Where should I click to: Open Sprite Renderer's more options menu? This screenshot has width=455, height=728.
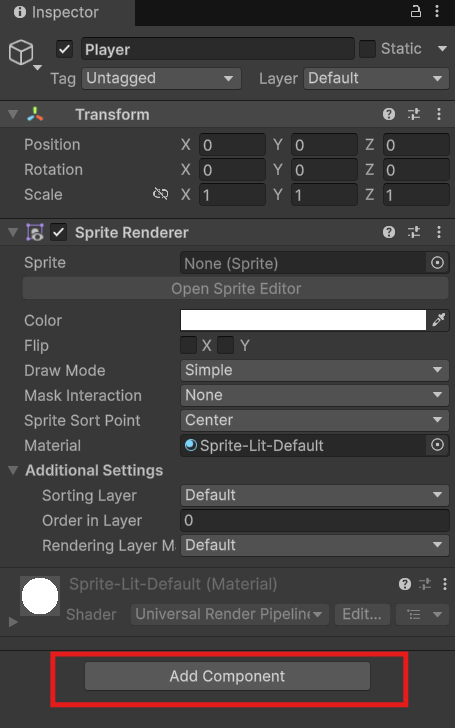[439, 232]
